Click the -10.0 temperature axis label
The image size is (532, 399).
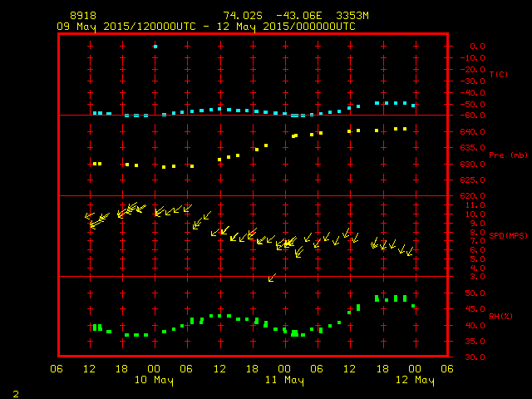(473, 57)
